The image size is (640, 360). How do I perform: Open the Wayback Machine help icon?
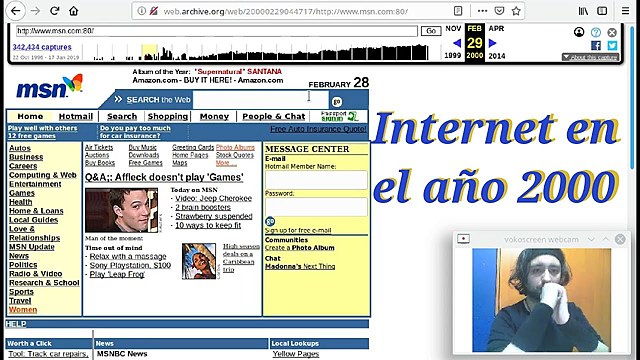[x=596, y=32]
